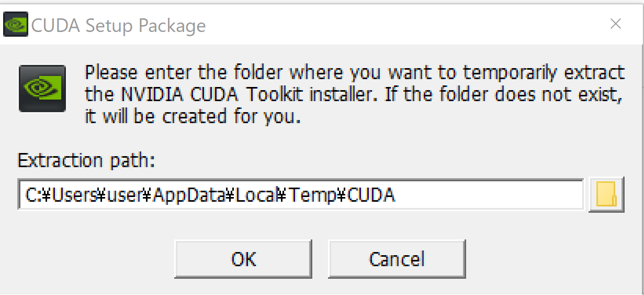
Task: Close the CUDA Setup Package dialog
Action: coord(616,24)
